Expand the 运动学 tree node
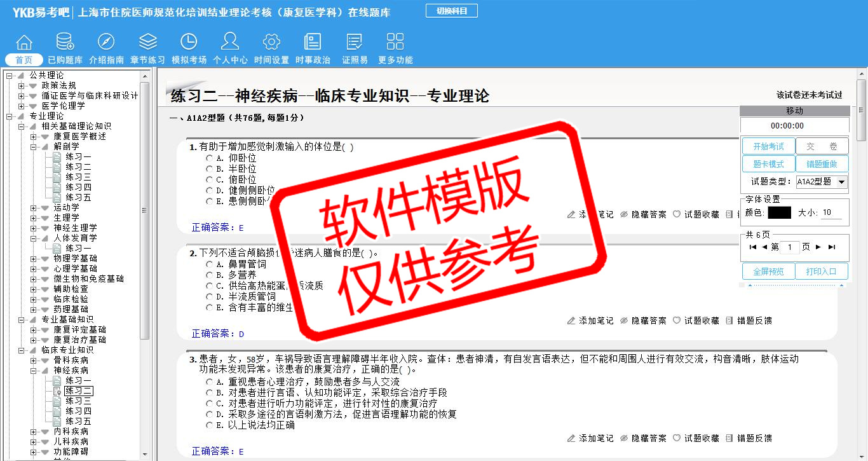The height and width of the screenshot is (461, 868). point(34,208)
